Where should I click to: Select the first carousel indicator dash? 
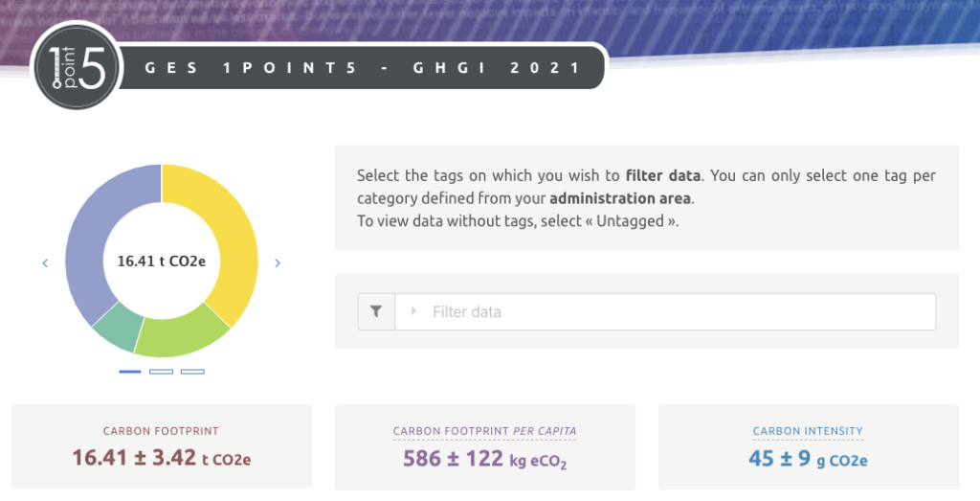pos(130,372)
